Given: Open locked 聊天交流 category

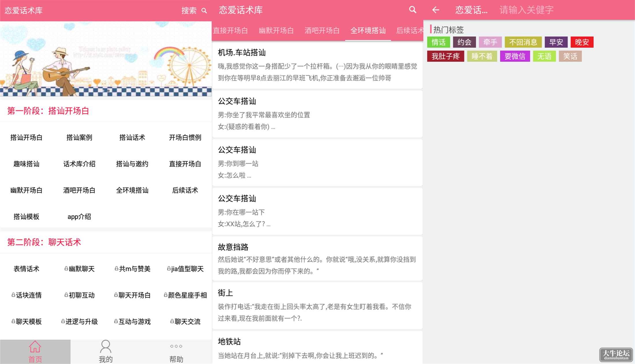Looking at the screenshot, I should pos(185,321).
